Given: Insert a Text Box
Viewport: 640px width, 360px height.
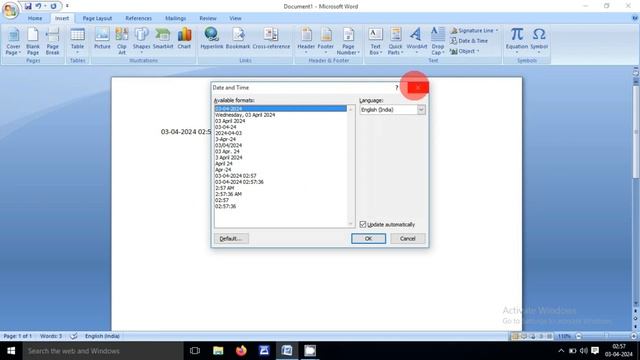Looking at the screenshot, I should (376, 41).
